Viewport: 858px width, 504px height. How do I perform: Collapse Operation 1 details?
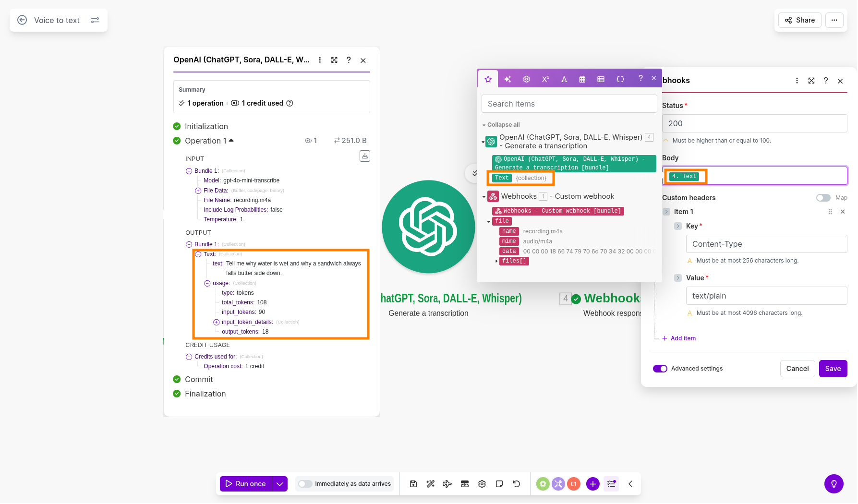coord(231,141)
